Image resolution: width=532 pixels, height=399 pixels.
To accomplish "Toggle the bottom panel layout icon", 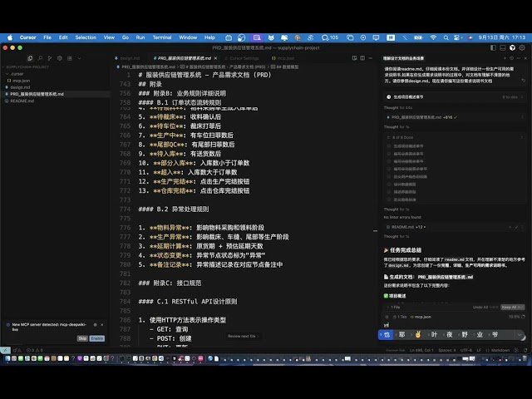I will [502, 48].
